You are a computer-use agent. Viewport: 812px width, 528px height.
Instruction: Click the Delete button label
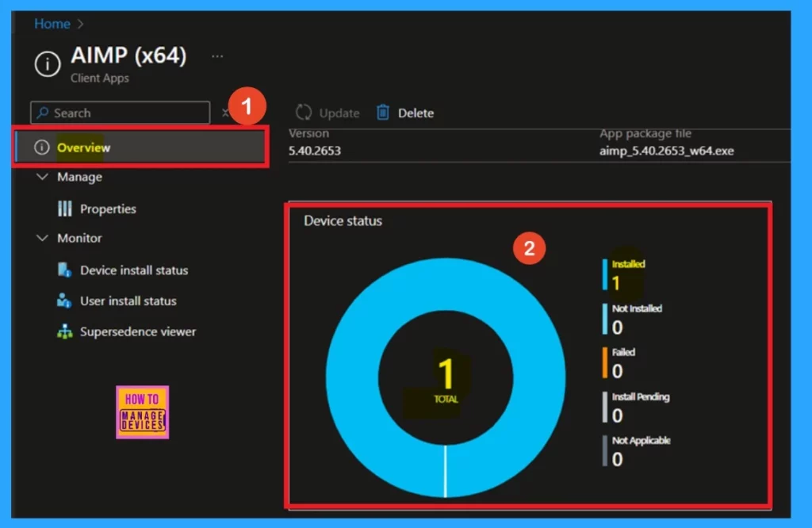[x=416, y=113]
